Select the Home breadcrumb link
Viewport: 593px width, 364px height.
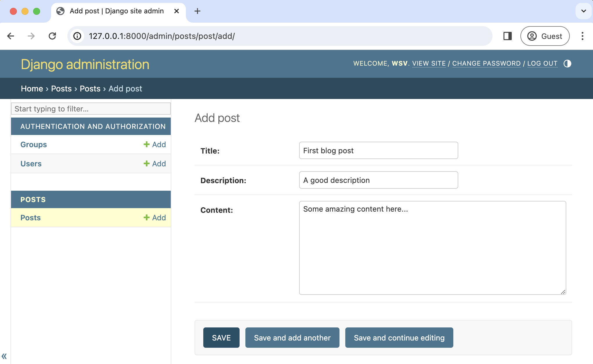[x=31, y=89]
